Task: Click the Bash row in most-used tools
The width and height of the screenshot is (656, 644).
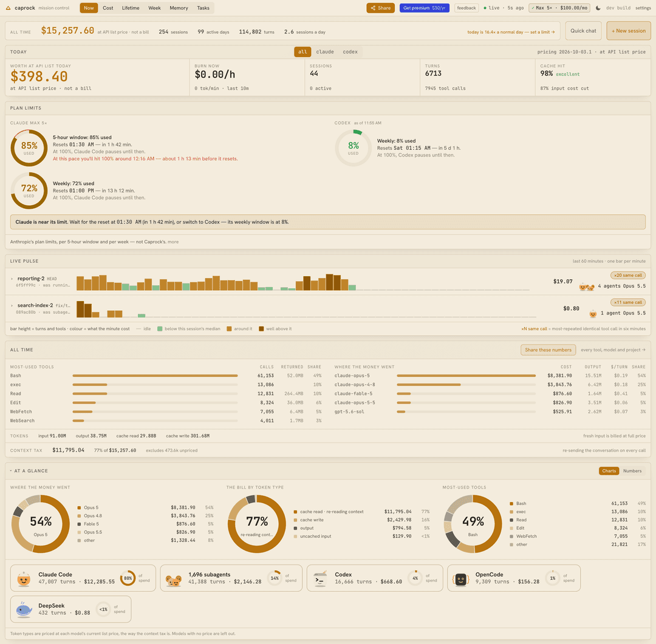Action: pyautogui.click(x=166, y=376)
